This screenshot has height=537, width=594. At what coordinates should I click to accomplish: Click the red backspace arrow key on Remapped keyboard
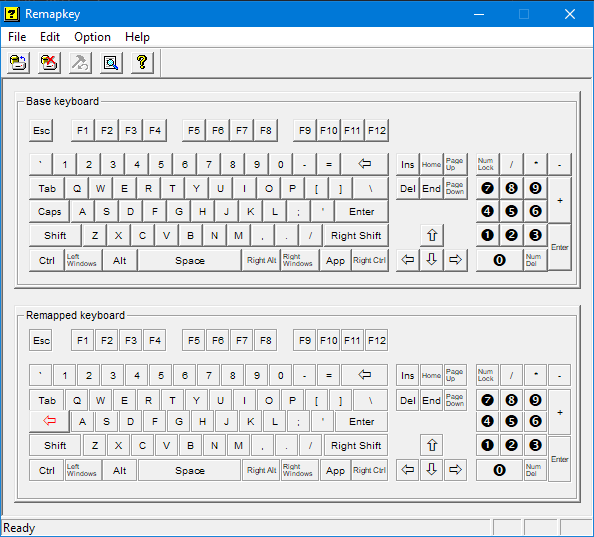click(x=49, y=421)
